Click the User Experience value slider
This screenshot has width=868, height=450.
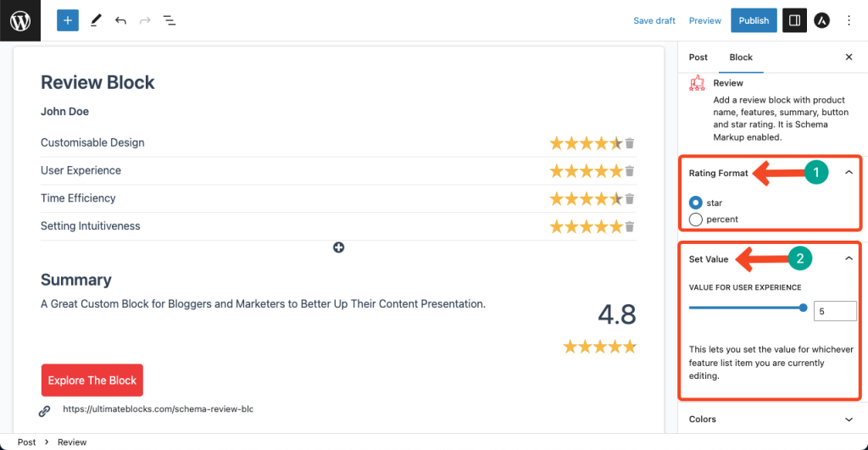[746, 308]
